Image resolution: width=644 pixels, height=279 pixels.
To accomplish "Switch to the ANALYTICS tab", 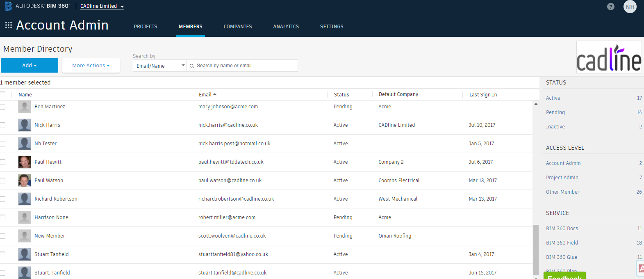I will (x=286, y=27).
